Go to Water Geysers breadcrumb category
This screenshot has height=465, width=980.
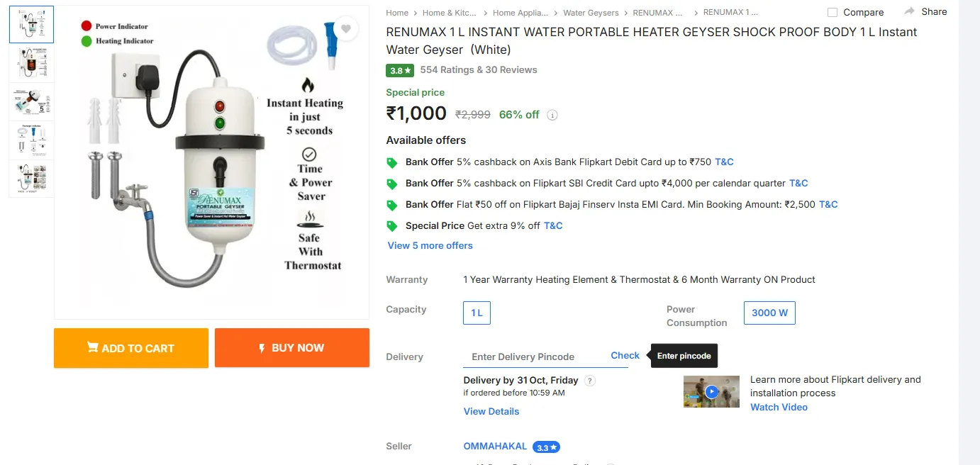click(x=591, y=13)
